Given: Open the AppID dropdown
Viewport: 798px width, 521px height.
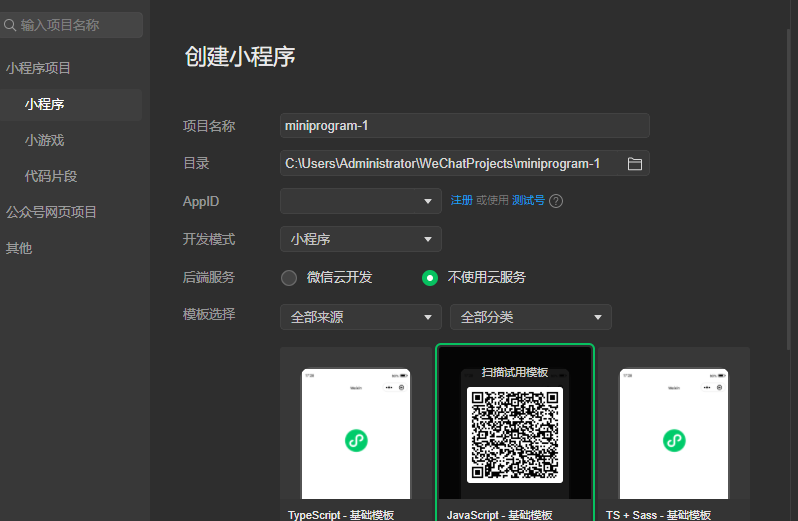Looking at the screenshot, I should (361, 201).
